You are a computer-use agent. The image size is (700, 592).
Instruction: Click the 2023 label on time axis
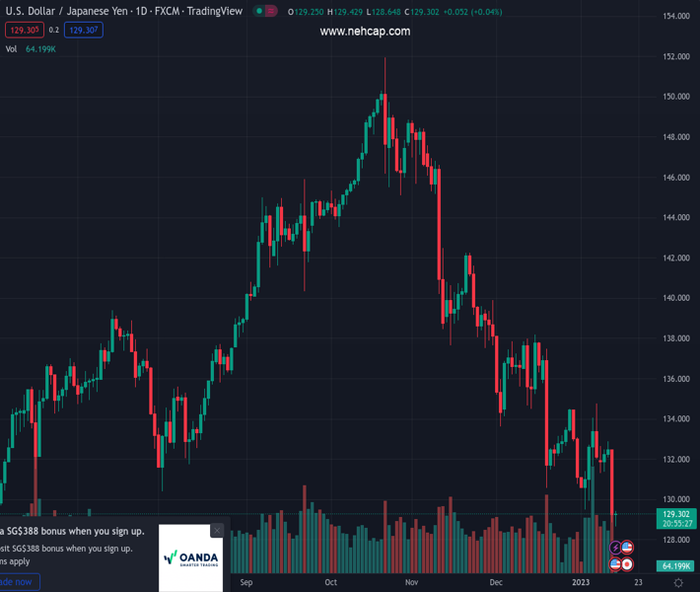point(585,583)
